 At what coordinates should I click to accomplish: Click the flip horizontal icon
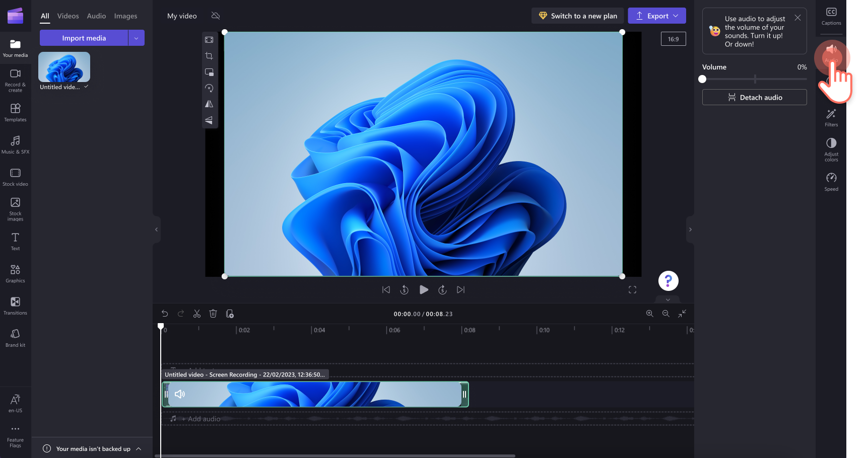[209, 104]
